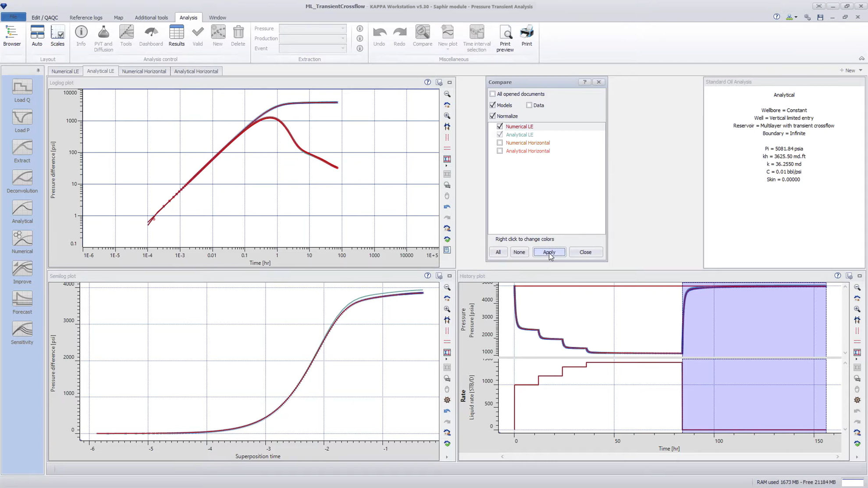
Task: Disable Normalize in the Compare window
Action: 493,116
